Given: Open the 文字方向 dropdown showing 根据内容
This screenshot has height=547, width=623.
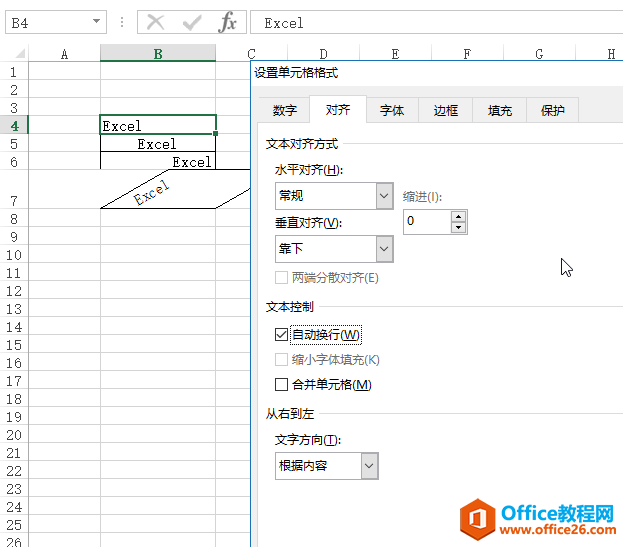Looking at the screenshot, I should tap(327, 466).
